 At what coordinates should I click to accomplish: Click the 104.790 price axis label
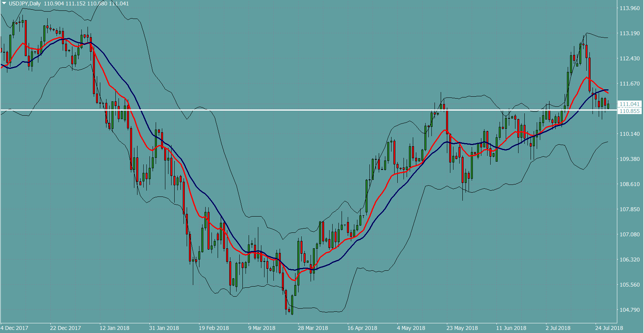tap(629, 310)
